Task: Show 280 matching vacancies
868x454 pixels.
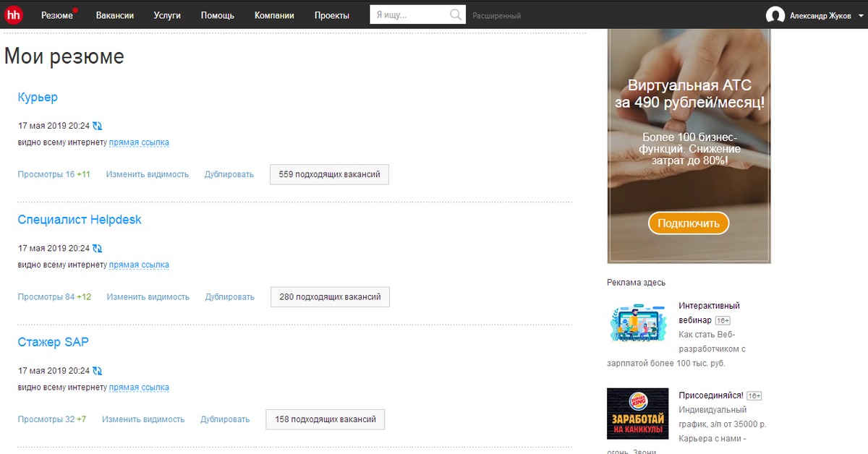Action: coord(330,297)
